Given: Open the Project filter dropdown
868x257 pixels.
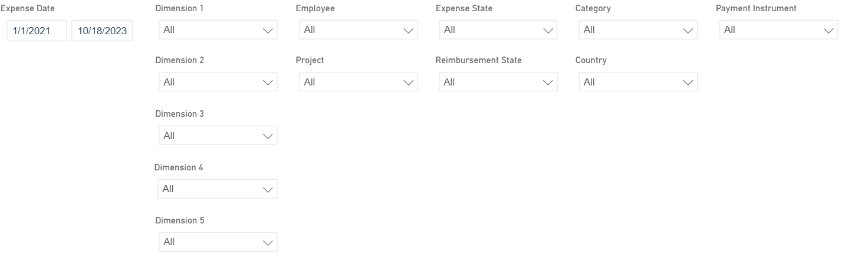Looking at the screenshot, I should tap(358, 83).
